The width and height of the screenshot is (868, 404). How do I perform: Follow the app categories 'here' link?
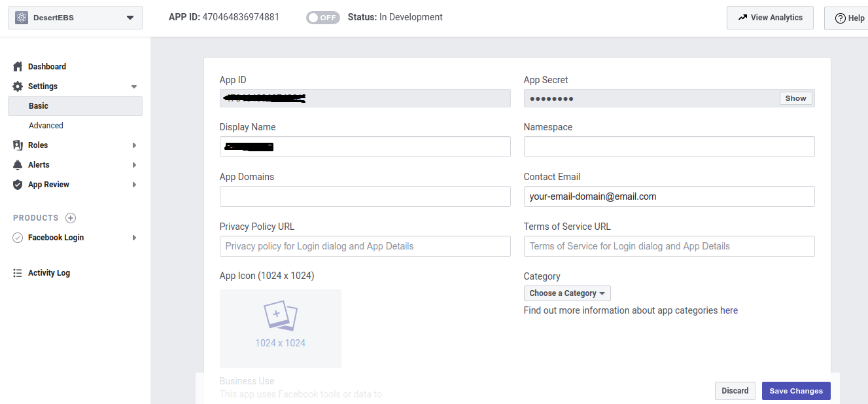click(x=729, y=310)
